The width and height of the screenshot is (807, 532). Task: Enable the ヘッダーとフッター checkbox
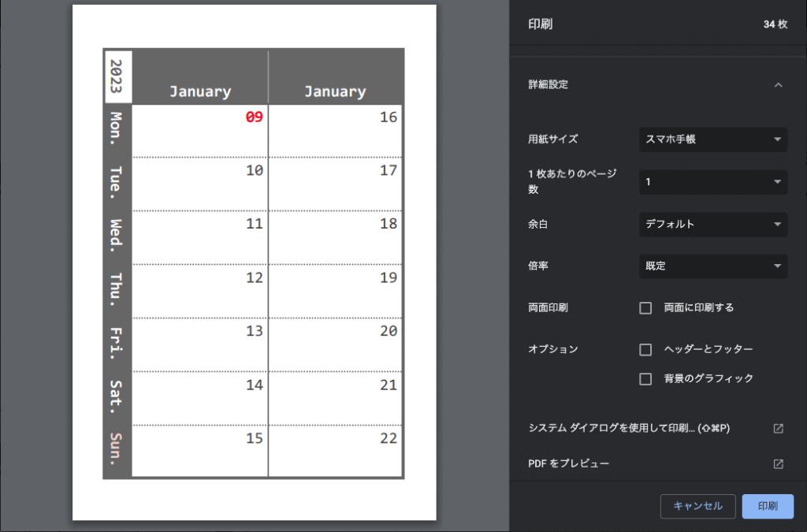(x=645, y=349)
